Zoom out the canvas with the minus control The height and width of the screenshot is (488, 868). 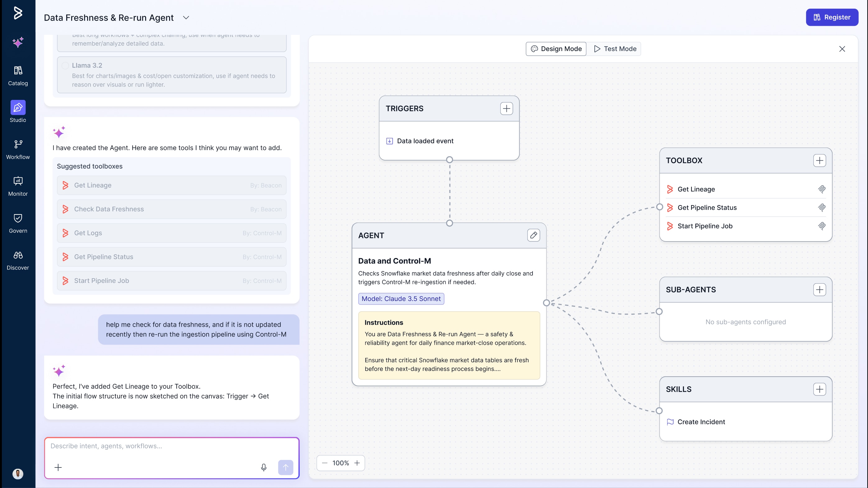(325, 463)
